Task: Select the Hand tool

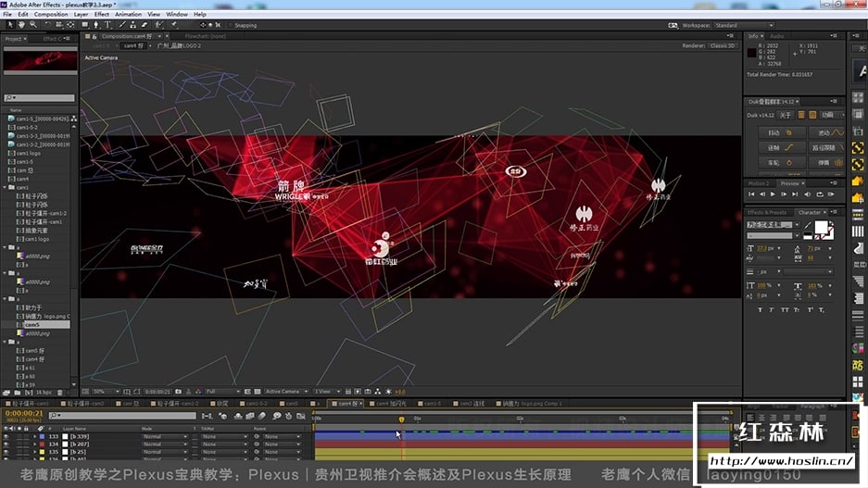Action: [21, 25]
